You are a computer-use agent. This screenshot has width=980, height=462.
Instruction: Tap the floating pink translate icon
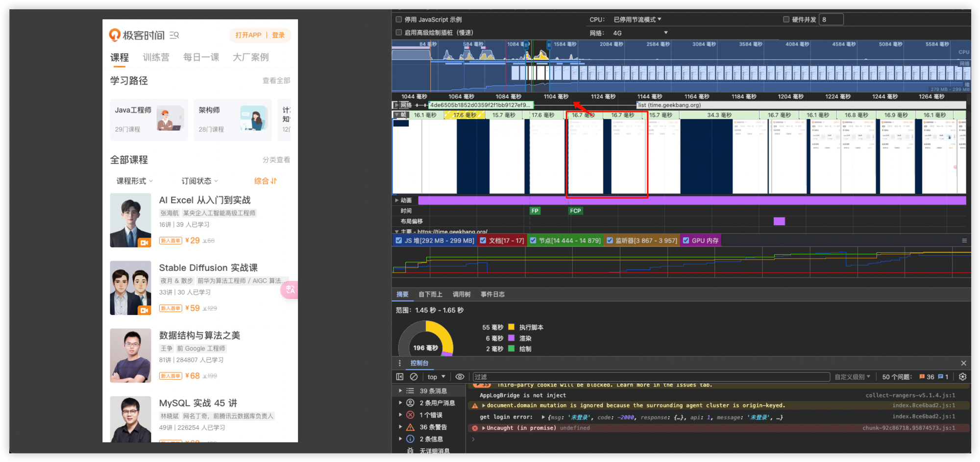tap(290, 290)
